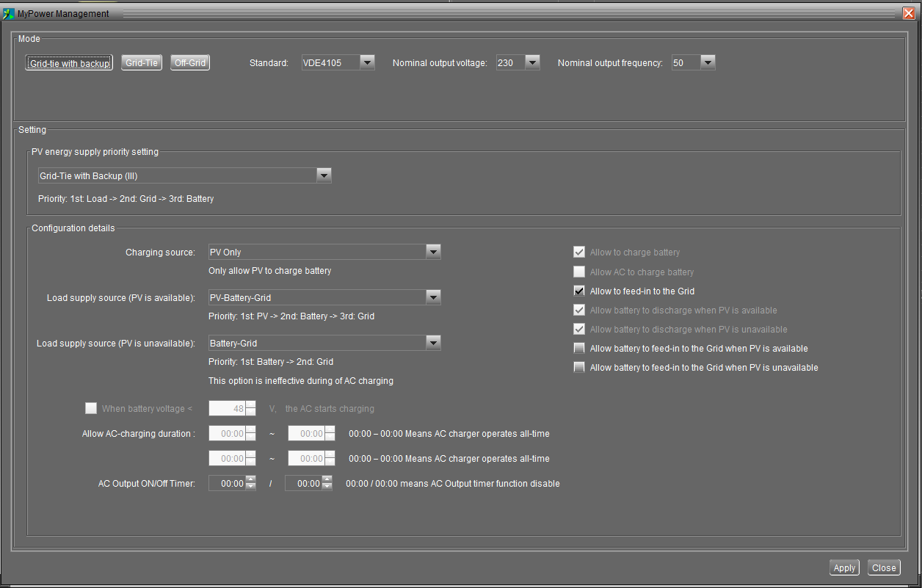Open Nominal output voltage dropdown
Image resolution: width=922 pixels, height=588 pixels.
[x=532, y=63]
